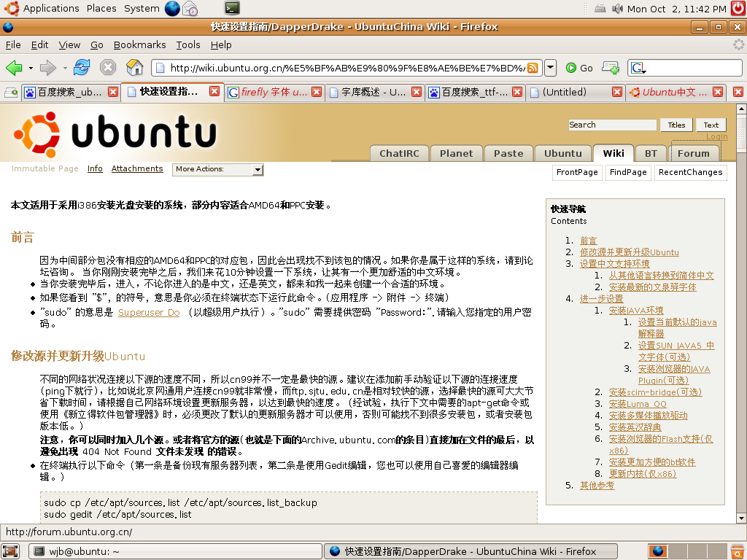Open the Go menu
Viewport: 747px width, 560px height.
97,44
